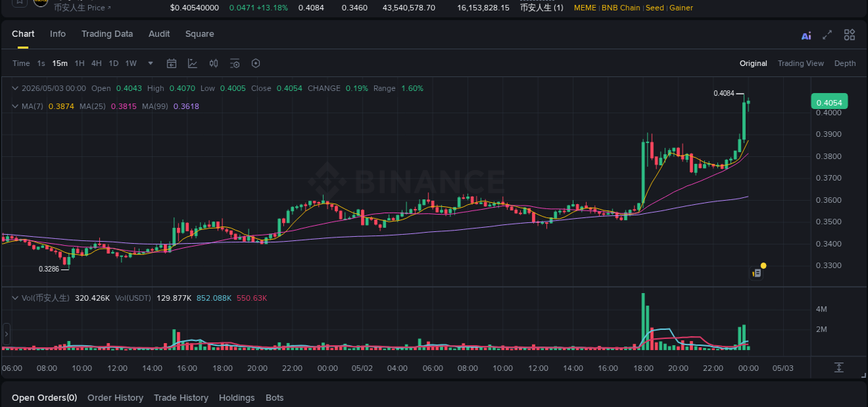Image resolution: width=868 pixels, height=407 pixels.
Task: Select the Original chart view
Action: [x=753, y=63]
